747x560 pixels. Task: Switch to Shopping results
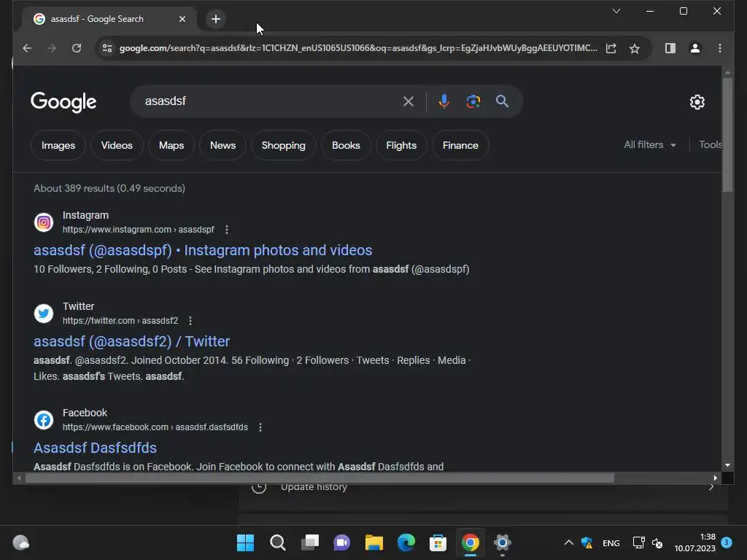[284, 145]
